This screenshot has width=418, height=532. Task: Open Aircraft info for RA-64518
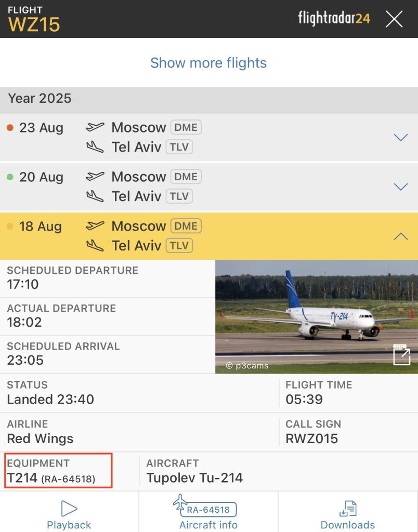pos(208,512)
